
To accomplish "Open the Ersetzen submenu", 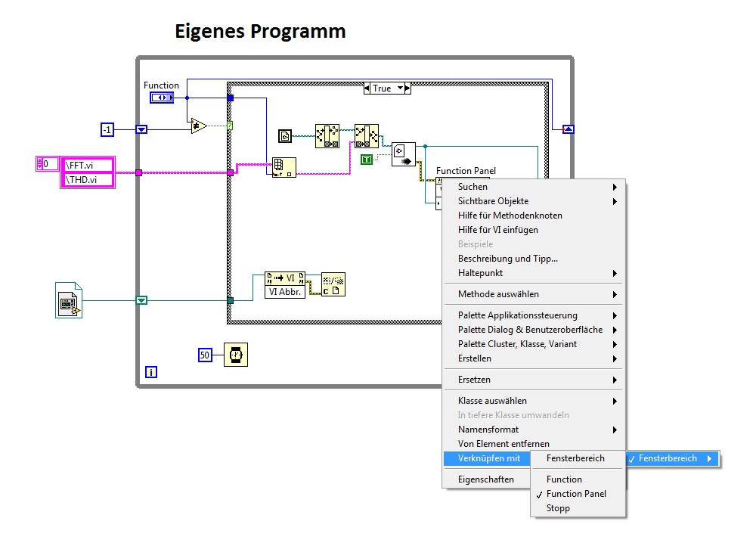I will pos(534,380).
